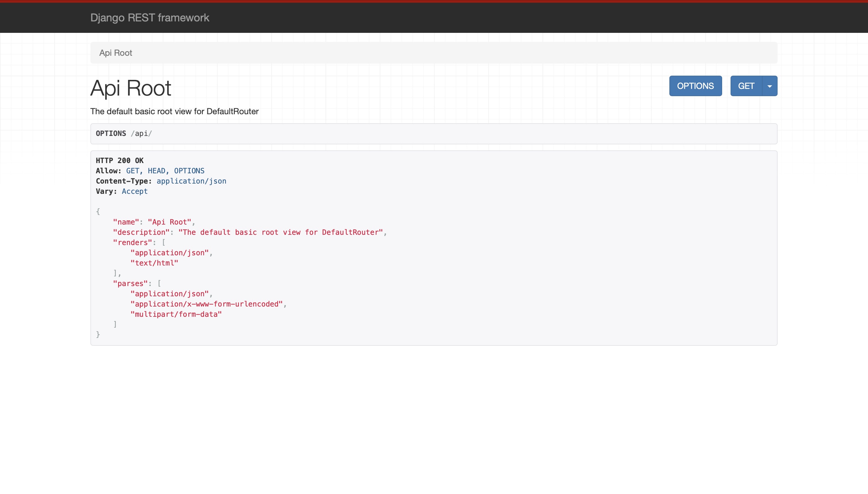This screenshot has width=868, height=494.
Task: Select the Allow: GET, HEAD, OPTIONS header
Action: click(x=150, y=171)
